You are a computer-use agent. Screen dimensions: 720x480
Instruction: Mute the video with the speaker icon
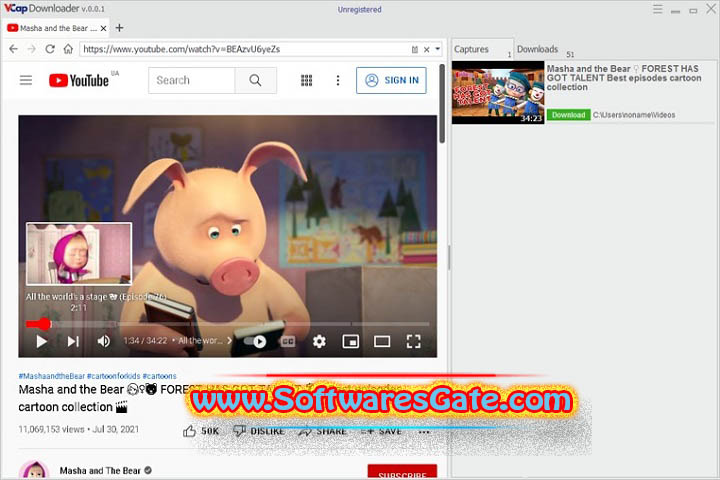(x=104, y=341)
